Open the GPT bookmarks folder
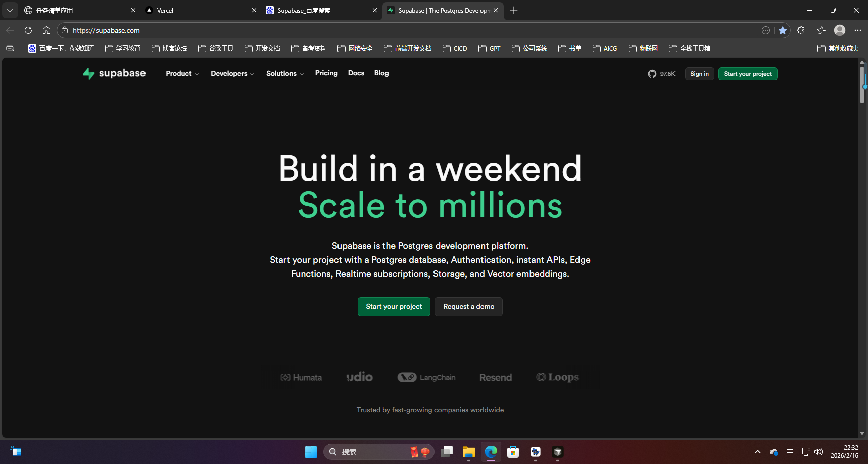Screen dimensions: 868x464 coord(490,49)
